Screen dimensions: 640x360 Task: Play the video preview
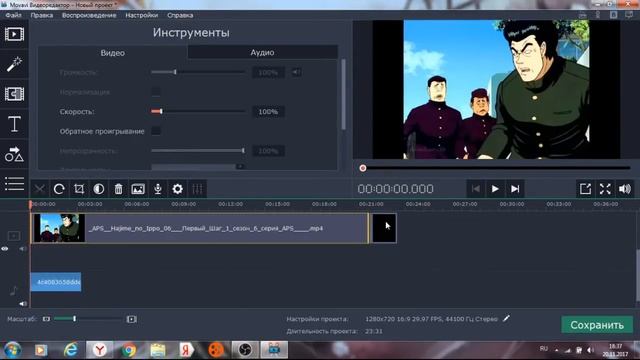[x=495, y=189]
